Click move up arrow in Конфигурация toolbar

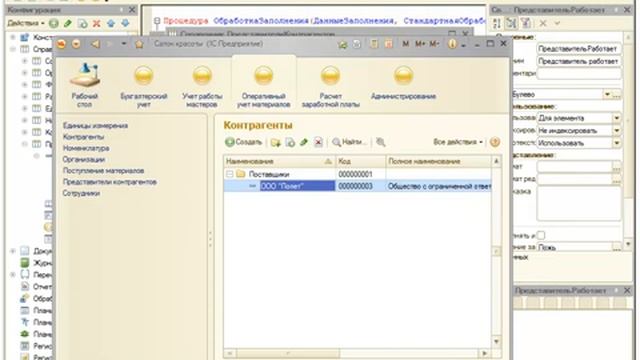(111, 24)
